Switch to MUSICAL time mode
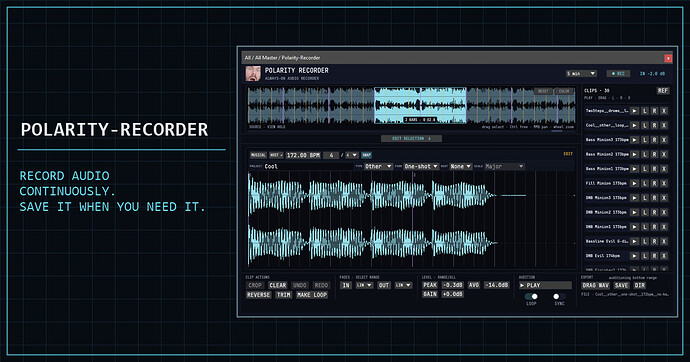 click(258, 155)
